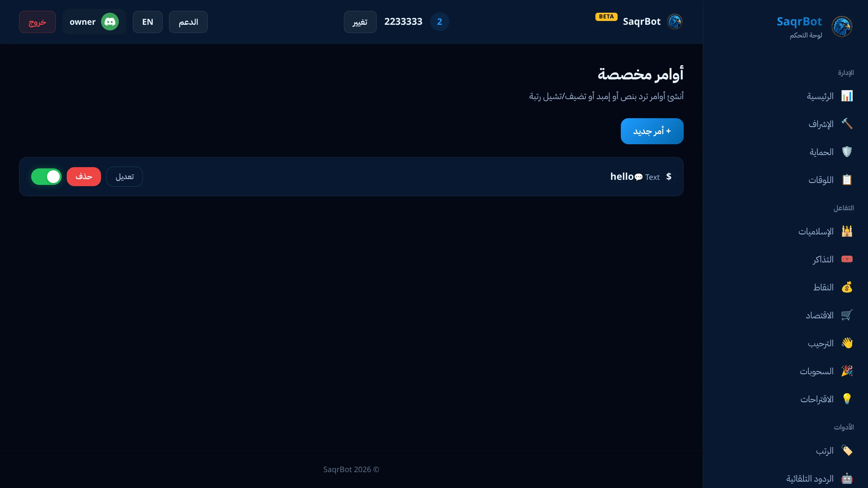The height and width of the screenshot is (488, 868).
Task: Click the اللوقات clipboard icon
Action: pyautogui.click(x=847, y=180)
